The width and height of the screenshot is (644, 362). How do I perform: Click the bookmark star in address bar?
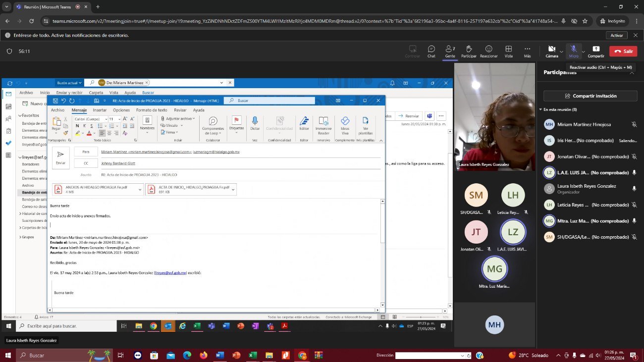[x=585, y=21]
